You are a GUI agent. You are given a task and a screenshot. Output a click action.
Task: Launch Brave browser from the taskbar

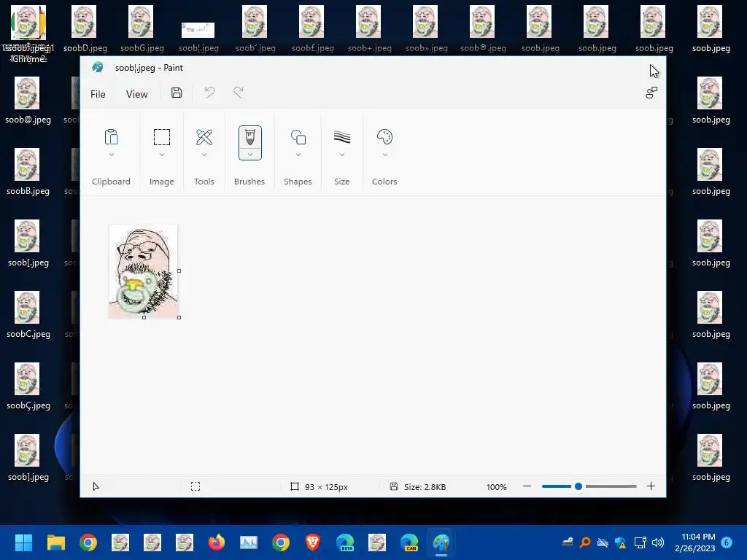coord(312,542)
